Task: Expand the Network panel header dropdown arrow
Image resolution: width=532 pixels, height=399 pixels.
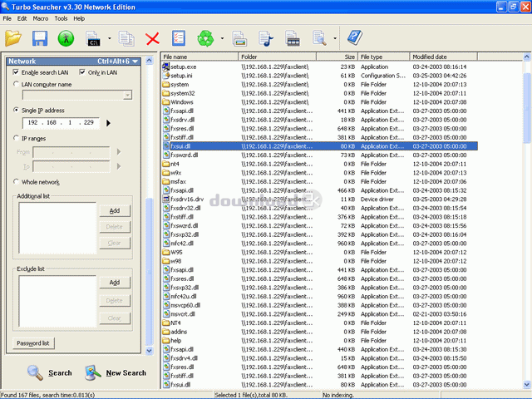Action: [x=135, y=62]
